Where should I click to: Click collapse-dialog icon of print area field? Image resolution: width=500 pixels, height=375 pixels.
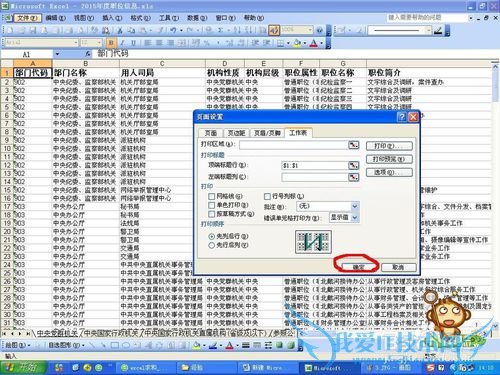point(353,145)
